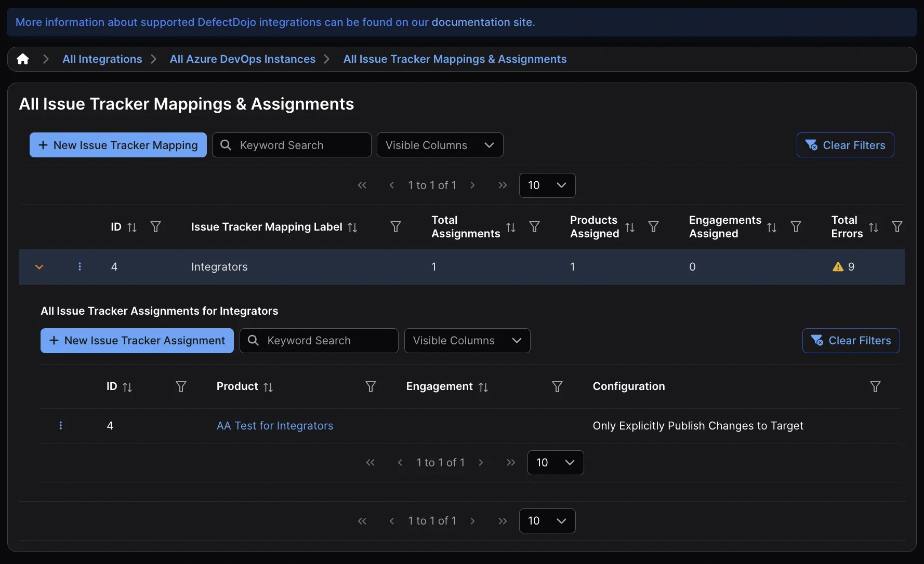Viewport: 924px width, 564px height.
Task: Sort mappings by Total Assignments
Action: point(511,227)
